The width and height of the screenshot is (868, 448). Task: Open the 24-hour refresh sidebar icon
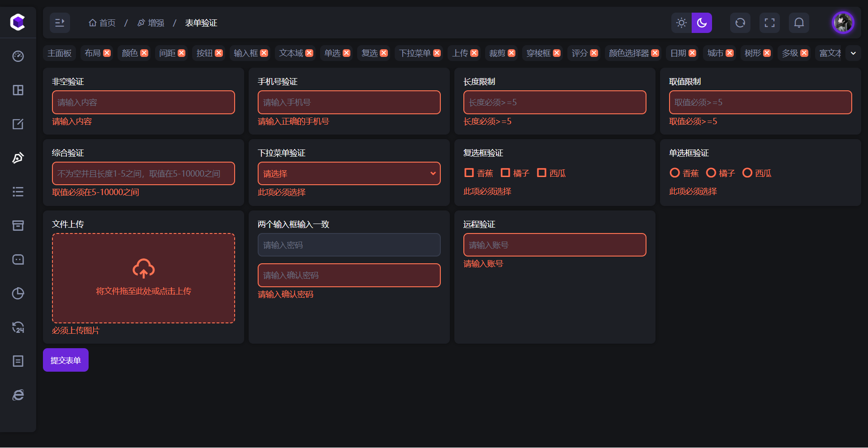18,327
